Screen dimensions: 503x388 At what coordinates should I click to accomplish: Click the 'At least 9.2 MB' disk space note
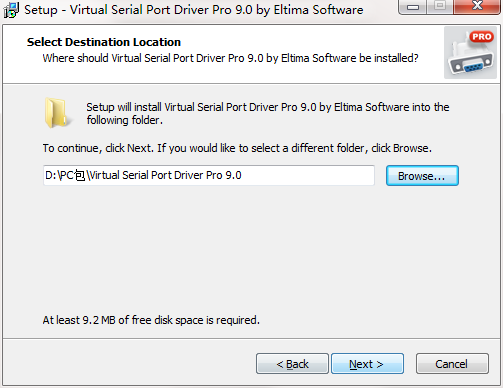click(x=151, y=320)
